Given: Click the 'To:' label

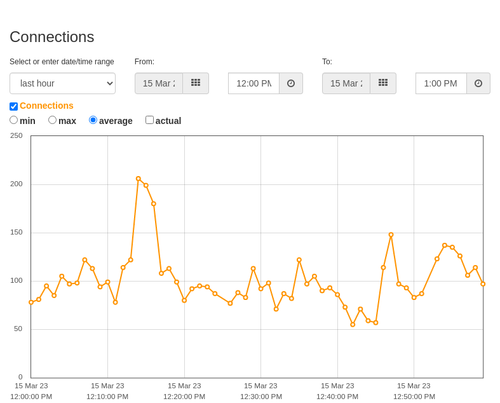Looking at the screenshot, I should point(327,62).
